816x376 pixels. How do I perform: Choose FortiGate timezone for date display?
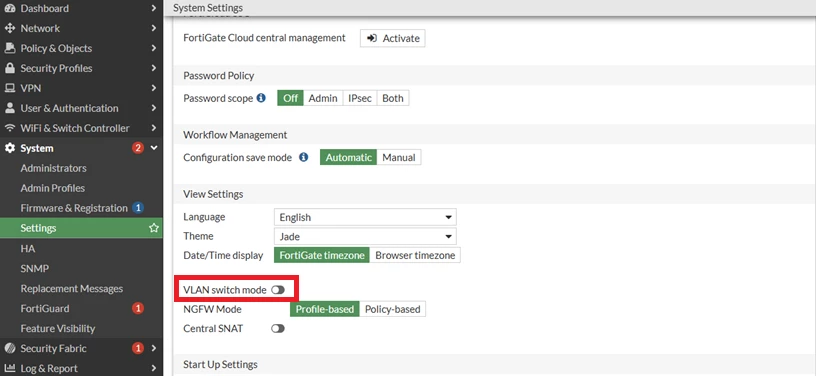(x=322, y=255)
